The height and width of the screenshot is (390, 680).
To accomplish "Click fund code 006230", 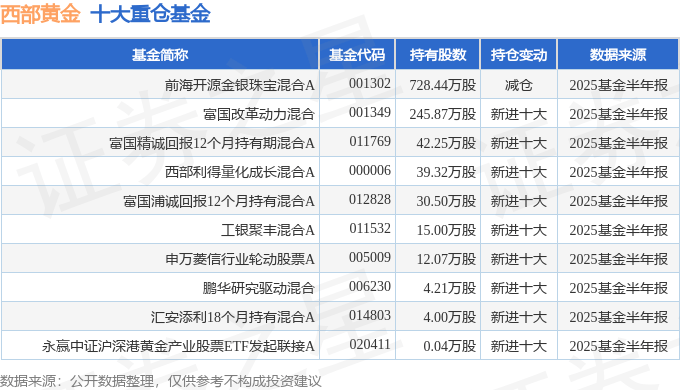I will pyautogui.click(x=370, y=286).
